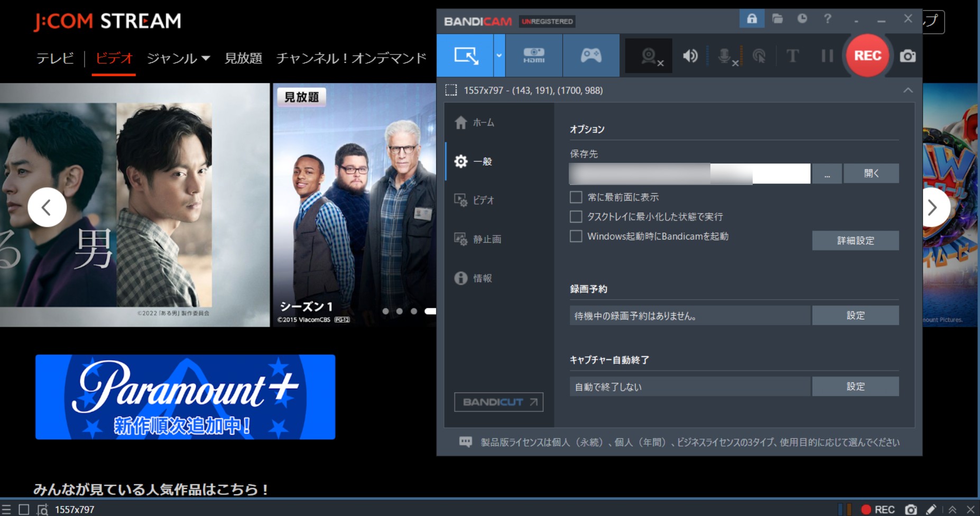Expand ジャンル dropdown menu
The height and width of the screenshot is (516, 980).
point(178,58)
